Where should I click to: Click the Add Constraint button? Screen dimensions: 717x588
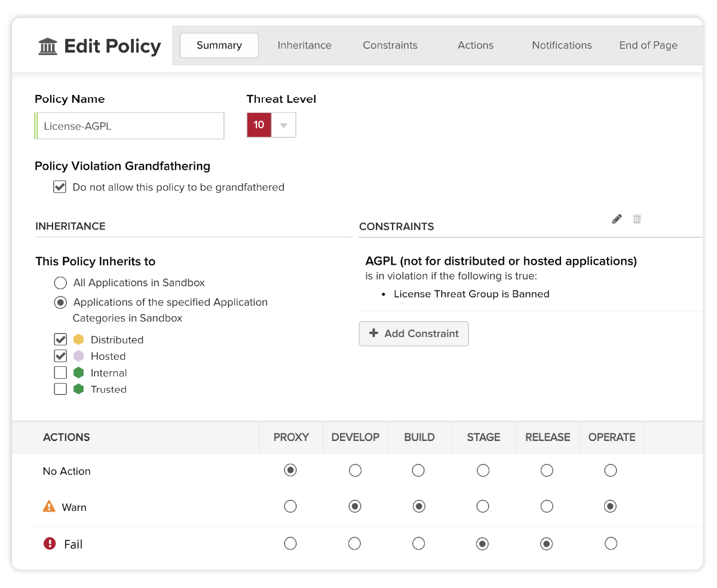pyautogui.click(x=413, y=333)
